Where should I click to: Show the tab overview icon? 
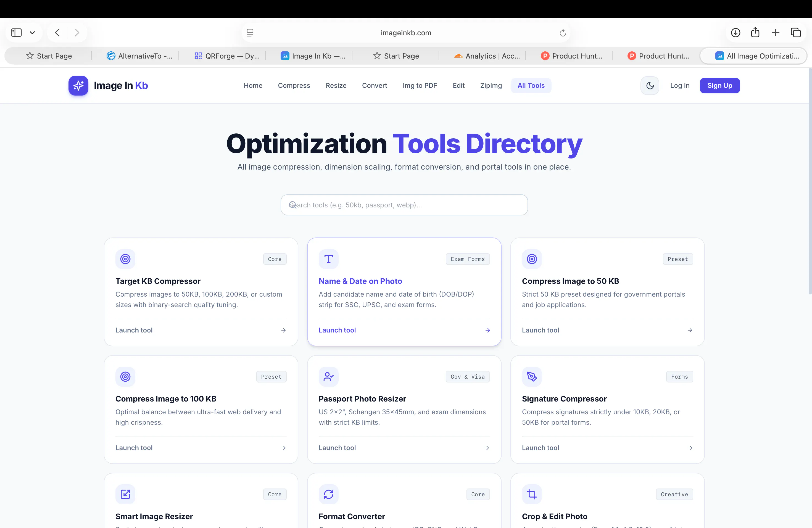[796, 33]
